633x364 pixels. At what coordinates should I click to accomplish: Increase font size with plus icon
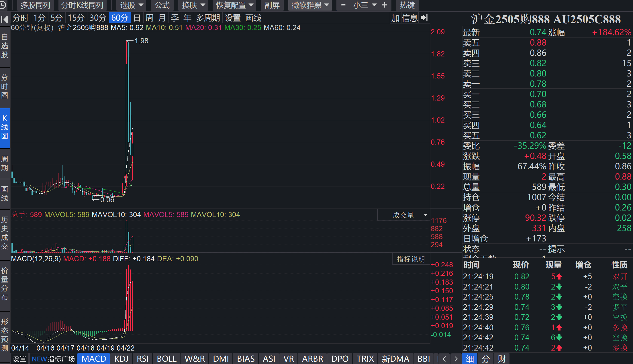coord(385,5)
